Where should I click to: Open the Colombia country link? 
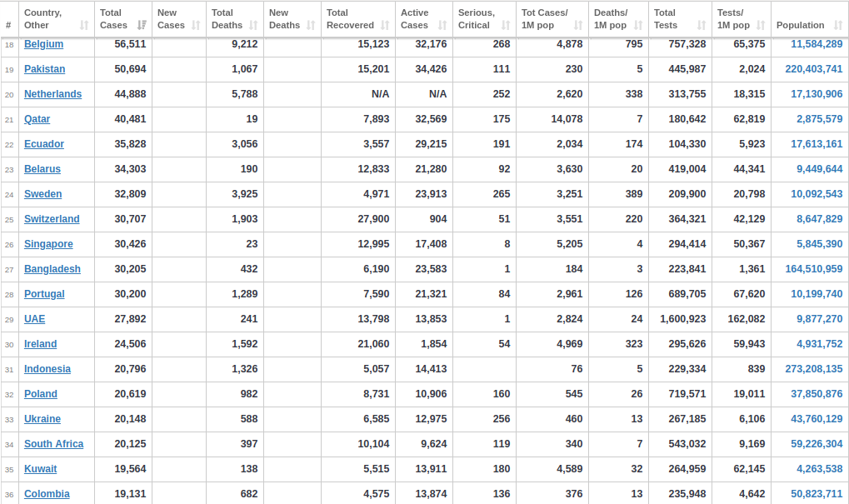47,494
